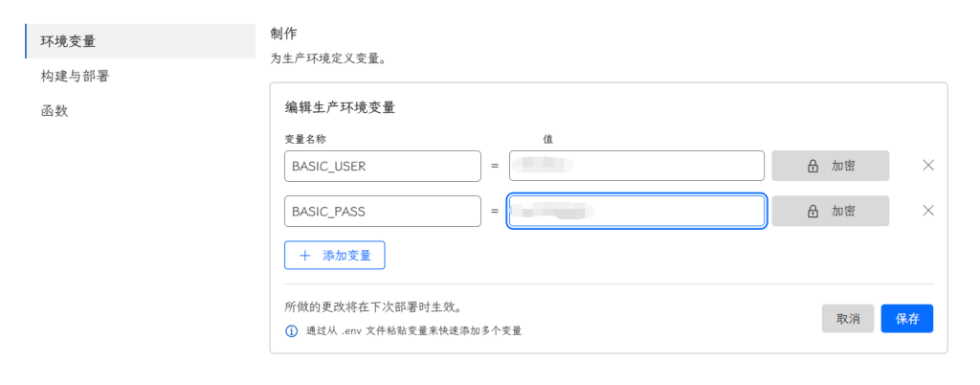Remove the BASIC_USER variable with X
Image resolution: width=980 pixels, height=385 pixels.
click(927, 165)
